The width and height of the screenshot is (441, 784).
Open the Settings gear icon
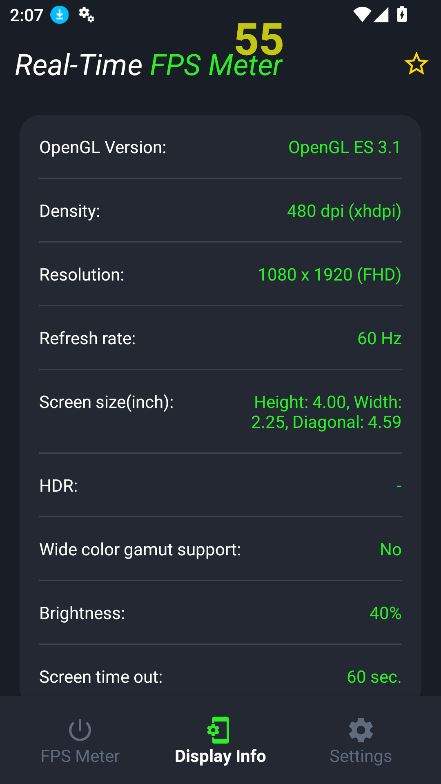coord(360,730)
